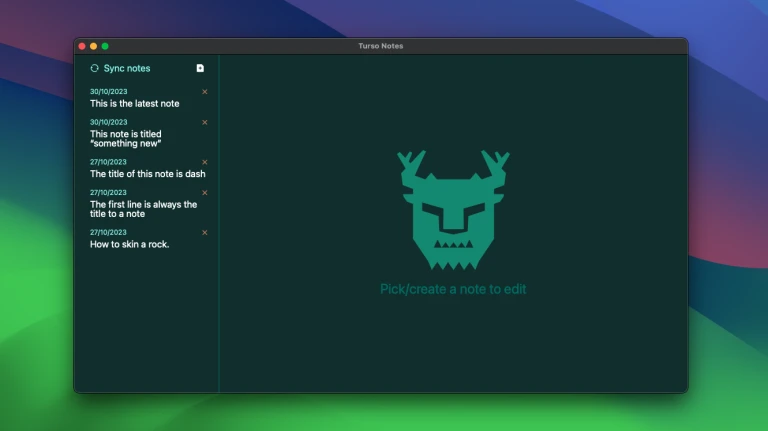Click the Sync notes refresh icon
Viewport: 768px width, 431px height.
[95, 68]
